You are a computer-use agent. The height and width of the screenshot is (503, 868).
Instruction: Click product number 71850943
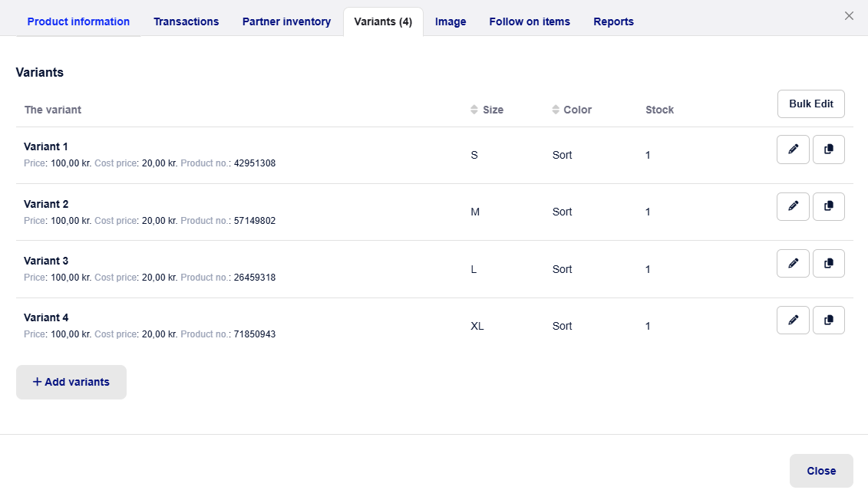(255, 334)
